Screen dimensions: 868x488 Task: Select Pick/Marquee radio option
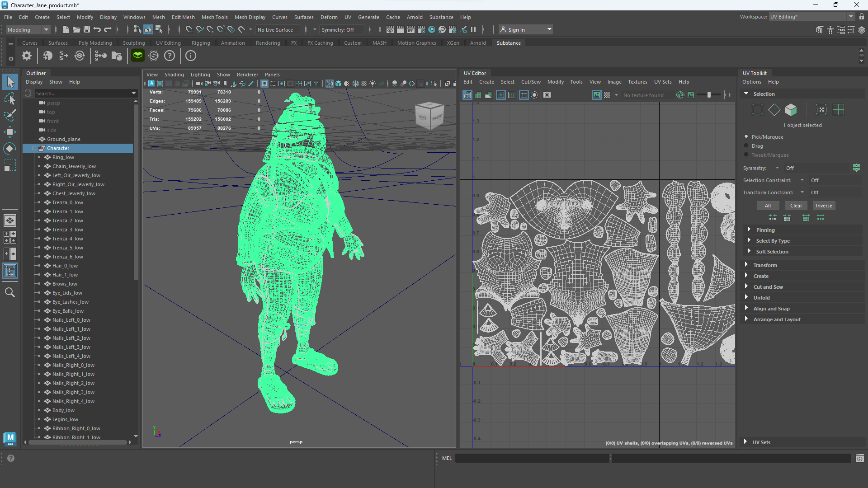coord(746,136)
